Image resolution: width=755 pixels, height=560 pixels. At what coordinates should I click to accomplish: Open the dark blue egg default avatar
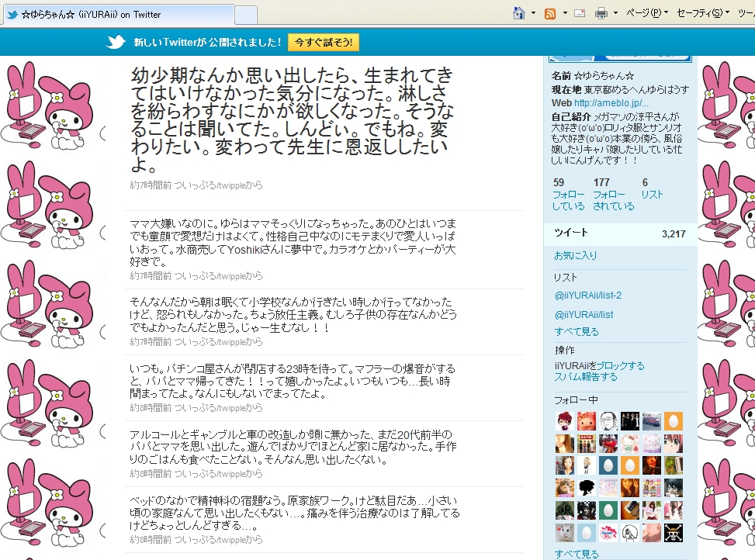pos(608,465)
